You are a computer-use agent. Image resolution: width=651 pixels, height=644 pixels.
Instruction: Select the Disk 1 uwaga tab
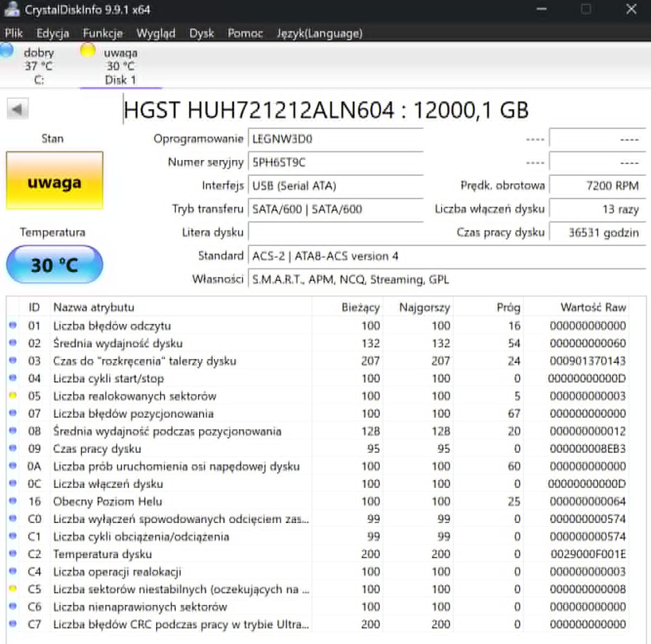click(x=120, y=66)
